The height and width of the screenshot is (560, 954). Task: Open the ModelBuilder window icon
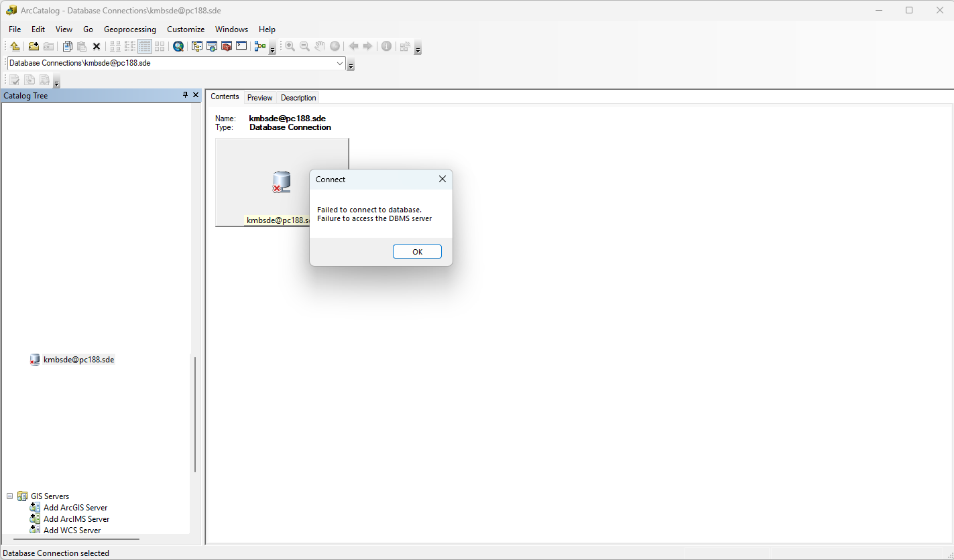coord(260,46)
